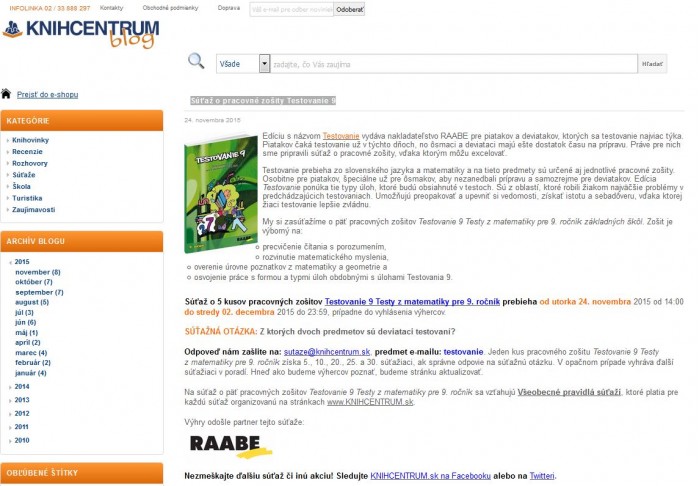
Task: Follow the orange Testovanie link in first paragraph
Action: (341, 136)
